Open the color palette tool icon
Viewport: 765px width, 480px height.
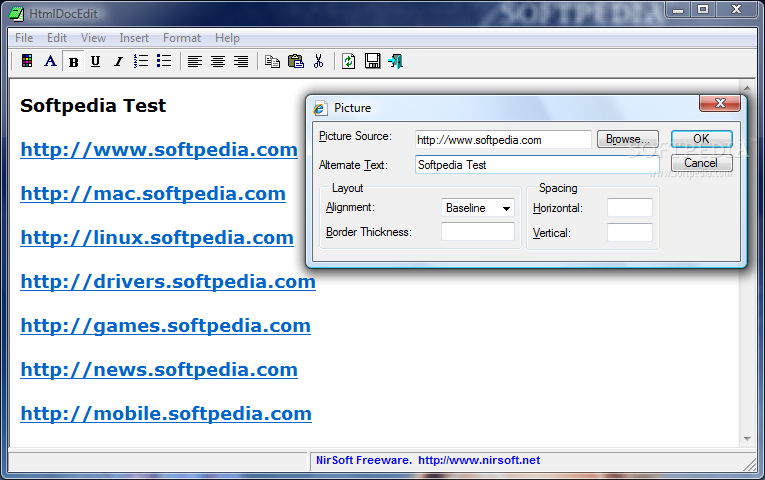click(x=27, y=61)
